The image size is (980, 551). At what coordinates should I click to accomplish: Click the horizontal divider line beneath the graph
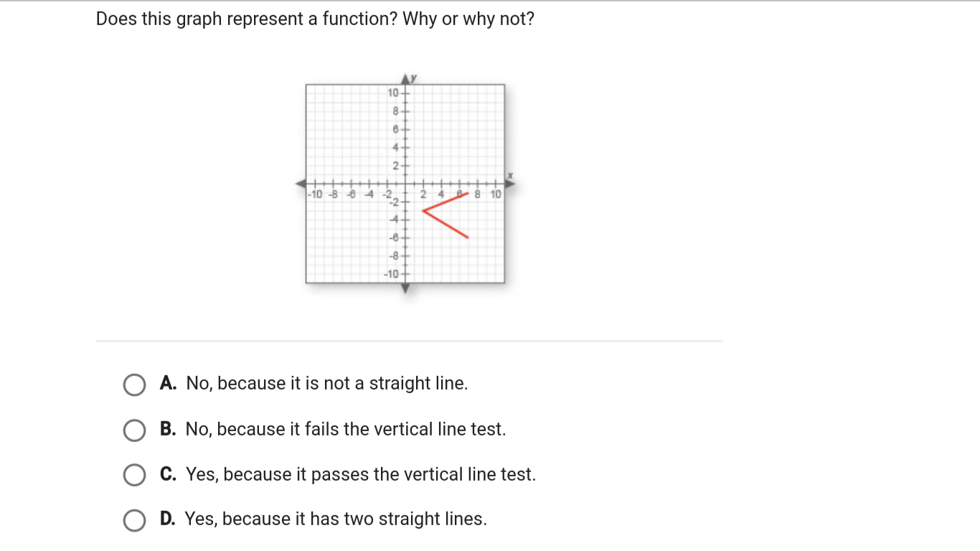tap(409, 341)
